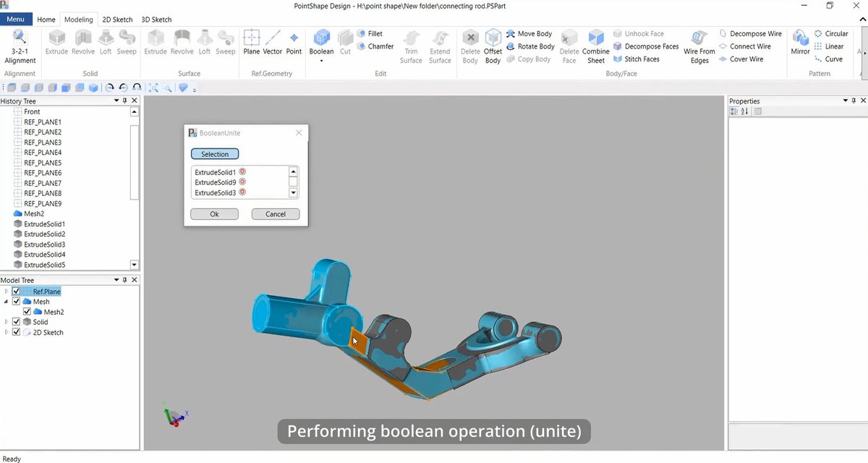Remove ExtrudeSolid9 from the BooleanUnite selection
Image resolution: width=868 pixels, height=463 pixels.
click(x=242, y=182)
